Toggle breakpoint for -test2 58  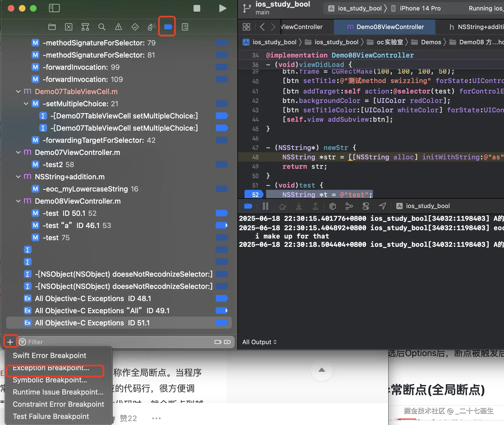tap(222, 165)
